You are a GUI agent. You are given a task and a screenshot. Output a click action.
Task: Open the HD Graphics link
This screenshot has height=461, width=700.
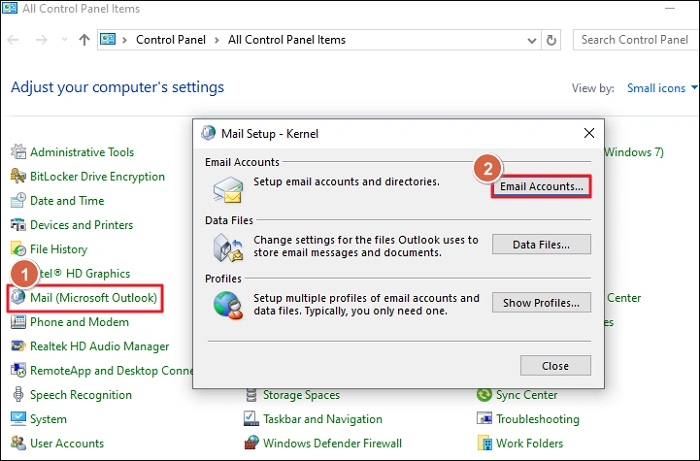click(84, 273)
